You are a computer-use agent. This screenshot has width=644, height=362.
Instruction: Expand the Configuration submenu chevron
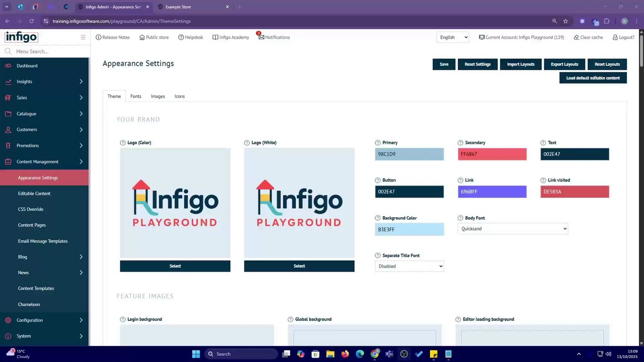81,320
